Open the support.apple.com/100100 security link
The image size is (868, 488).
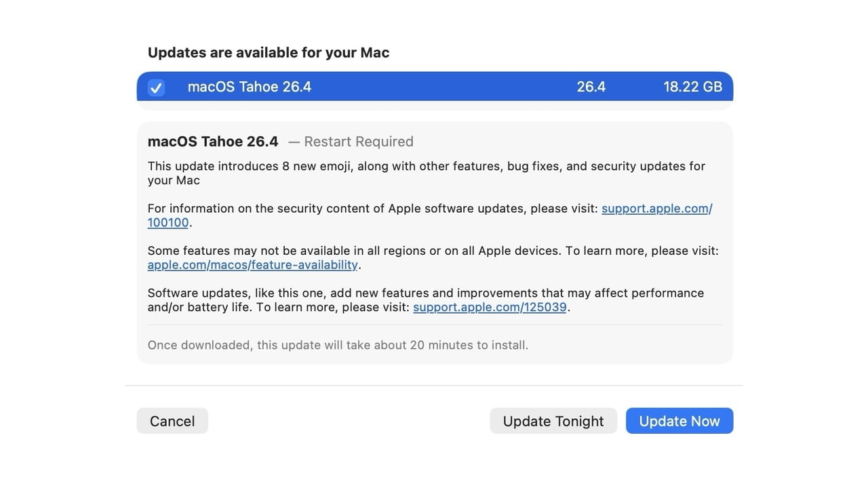pyautogui.click(x=655, y=208)
